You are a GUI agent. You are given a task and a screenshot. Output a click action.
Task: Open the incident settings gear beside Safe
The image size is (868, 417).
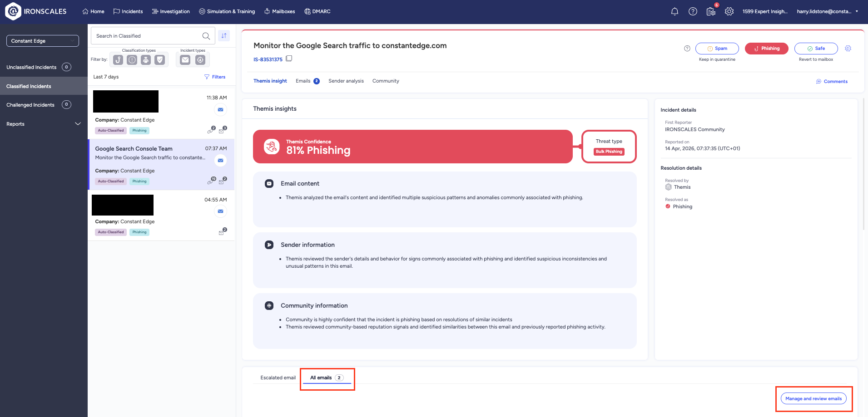(x=848, y=49)
